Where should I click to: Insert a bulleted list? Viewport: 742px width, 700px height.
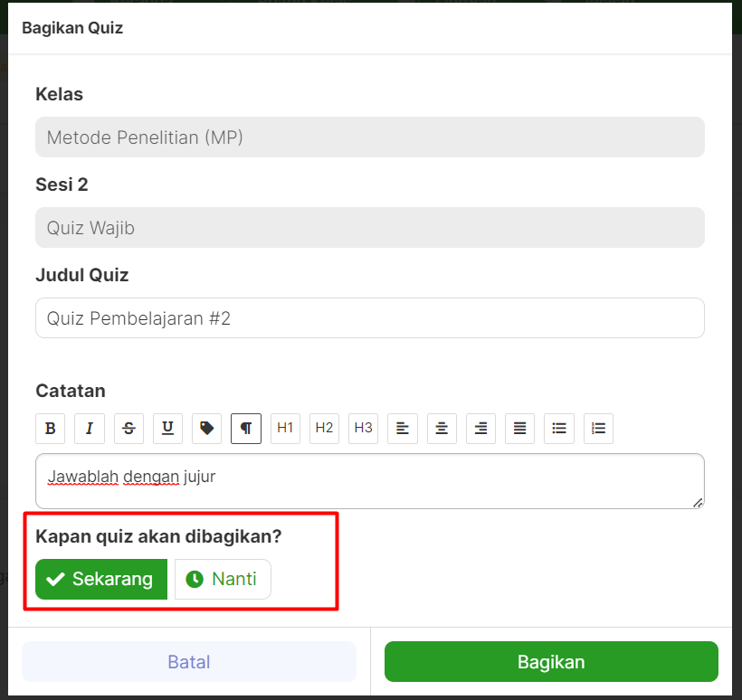(559, 429)
